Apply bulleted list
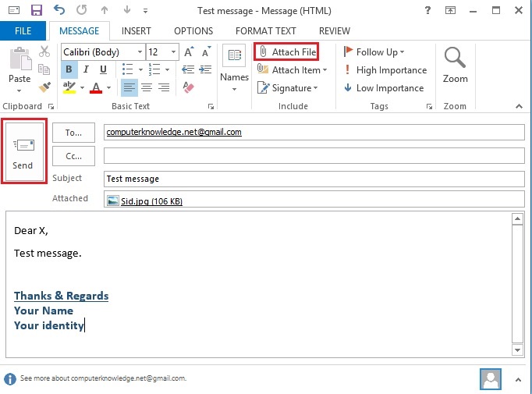 (128, 69)
